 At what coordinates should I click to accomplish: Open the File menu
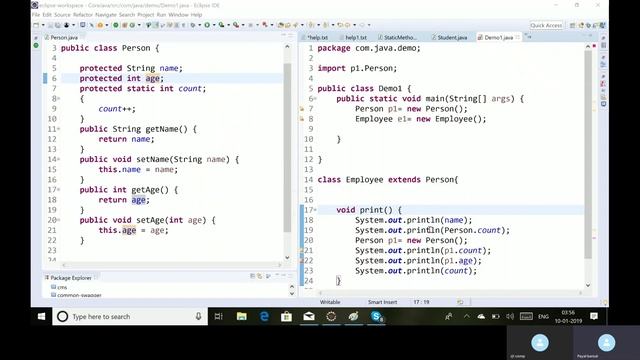[x=36, y=15]
